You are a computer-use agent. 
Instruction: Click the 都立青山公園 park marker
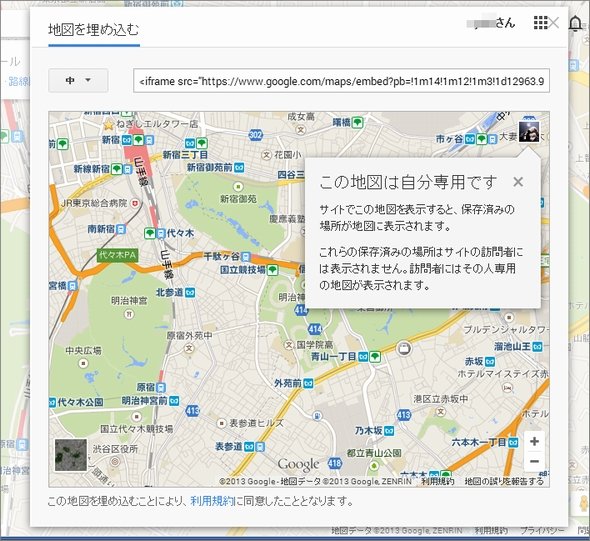click(374, 466)
